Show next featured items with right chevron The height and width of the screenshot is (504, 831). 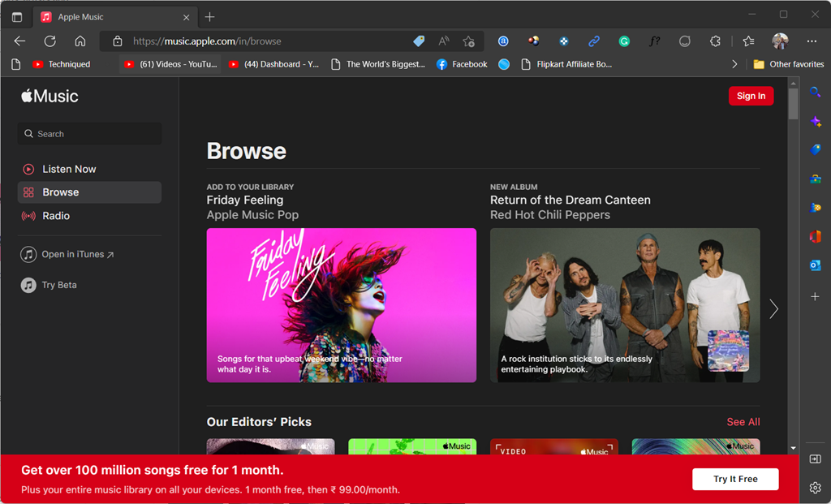click(773, 308)
